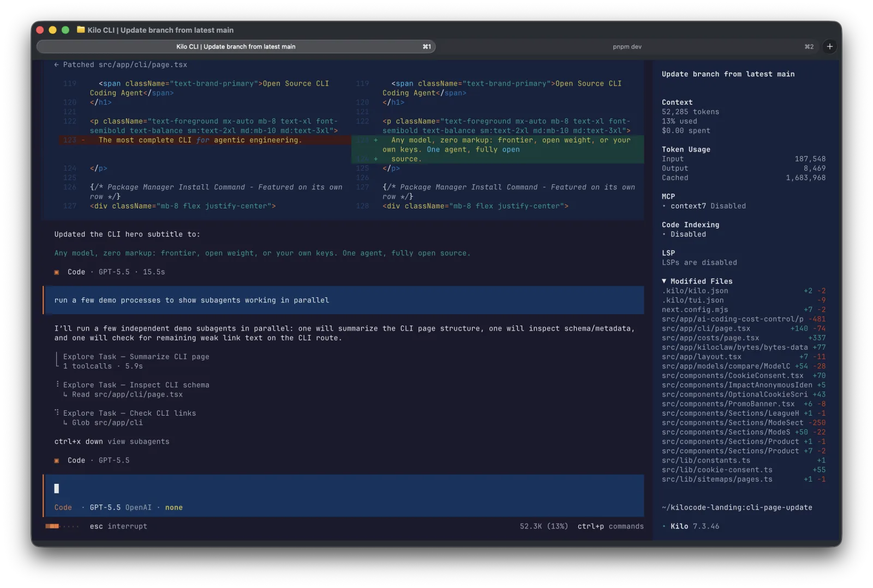Click 'Updated the CLI hero subtitle to:' line
Image resolution: width=873 pixels, height=588 pixels.
127,235
